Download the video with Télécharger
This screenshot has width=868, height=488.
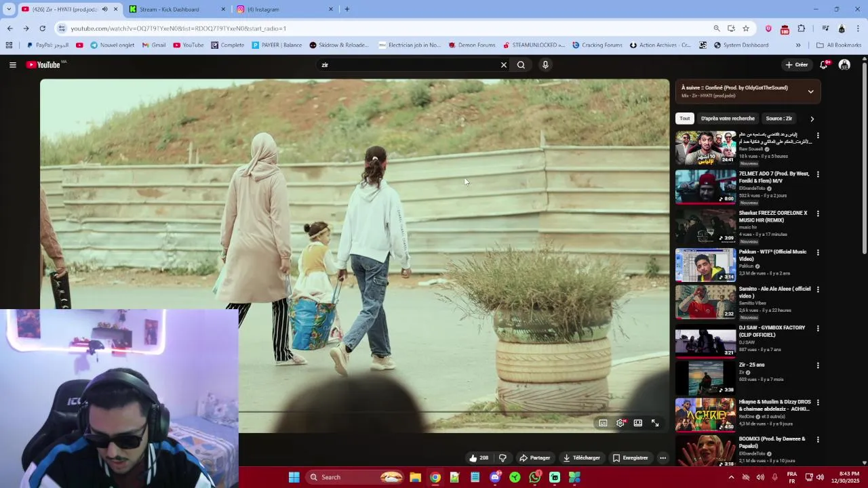(x=582, y=458)
